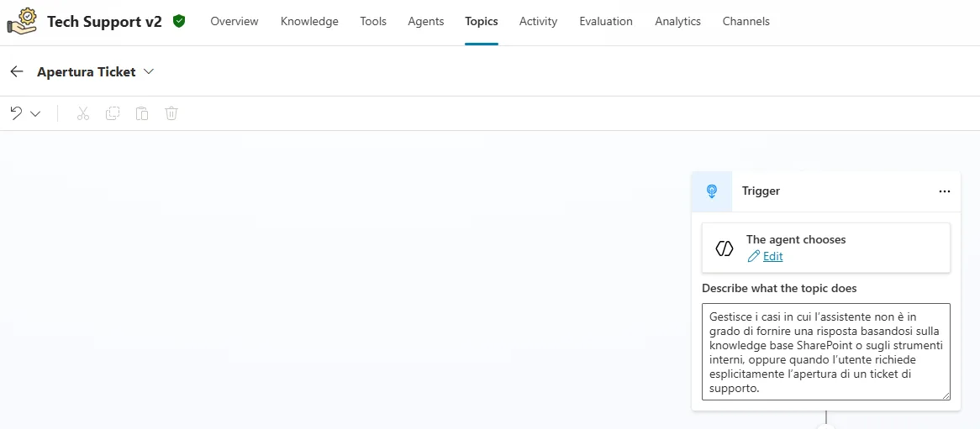Click the undo icon in toolbar

16,113
